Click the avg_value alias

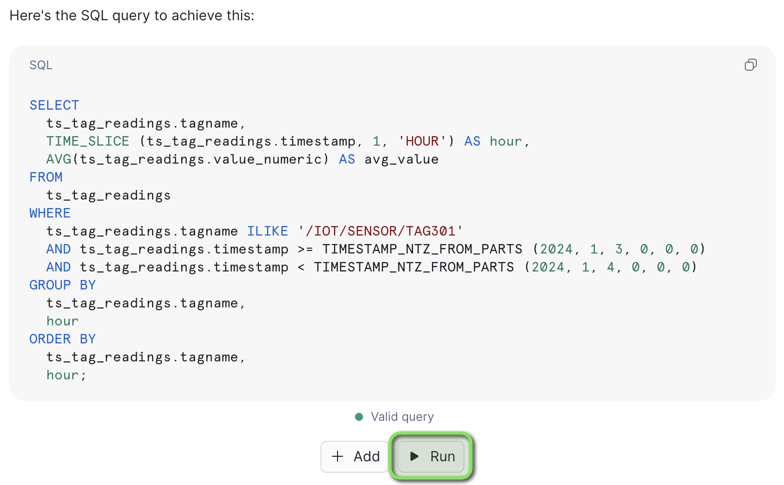[x=401, y=159]
